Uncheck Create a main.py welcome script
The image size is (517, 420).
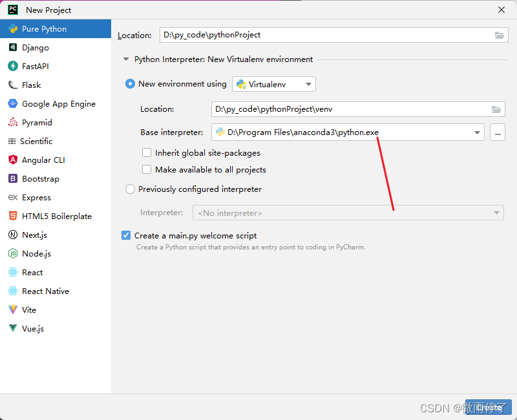pos(126,235)
